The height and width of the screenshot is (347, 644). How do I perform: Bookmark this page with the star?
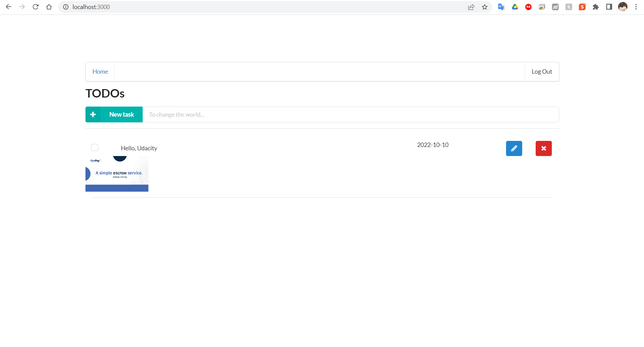coord(485,7)
